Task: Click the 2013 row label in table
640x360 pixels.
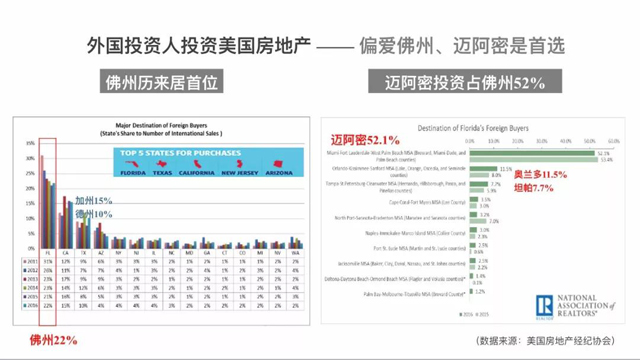Action: tap(32, 279)
